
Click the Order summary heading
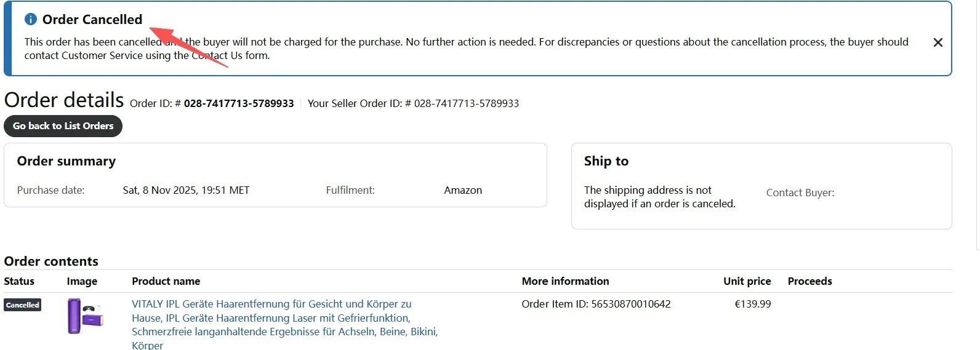tap(66, 161)
